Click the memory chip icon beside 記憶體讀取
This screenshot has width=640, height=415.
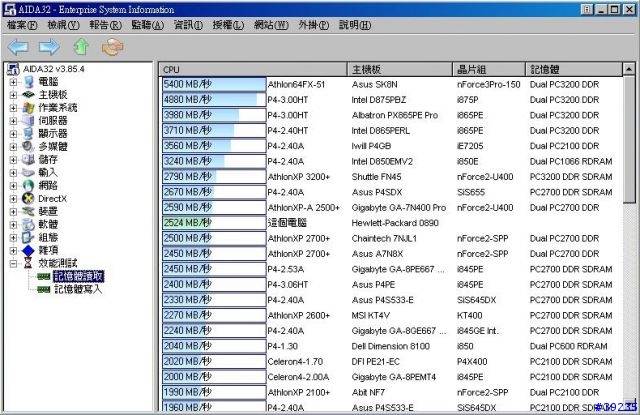43,276
